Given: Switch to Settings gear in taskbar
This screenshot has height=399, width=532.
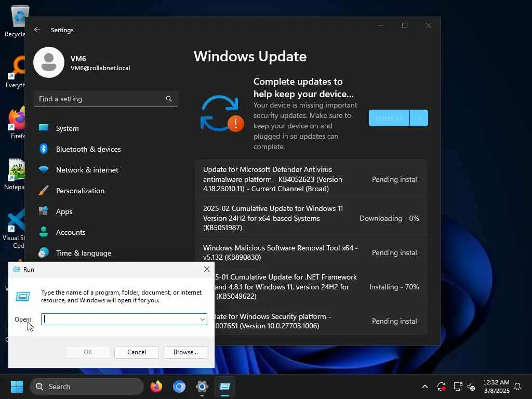Looking at the screenshot, I should point(202,387).
